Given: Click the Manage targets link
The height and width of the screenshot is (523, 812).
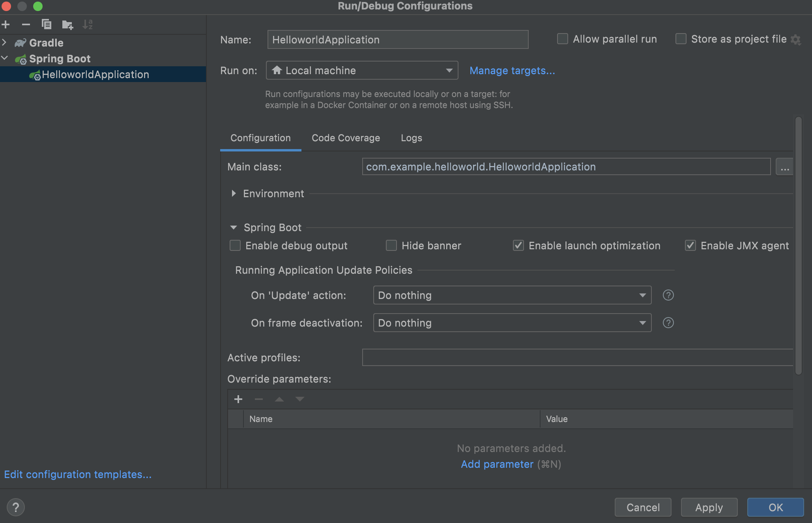Looking at the screenshot, I should [512, 71].
